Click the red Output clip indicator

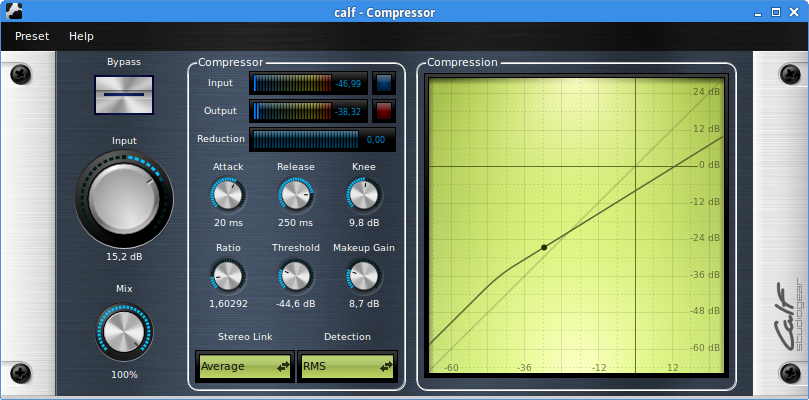click(x=384, y=111)
